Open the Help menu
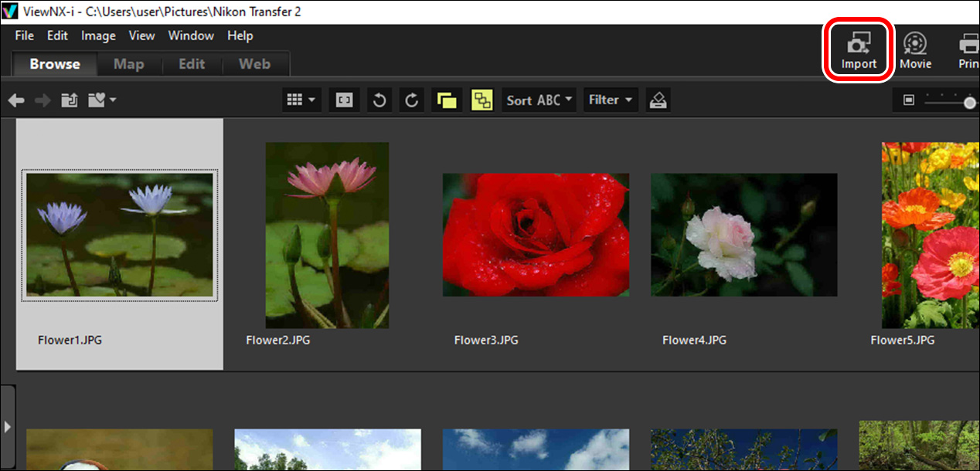 pyautogui.click(x=240, y=36)
